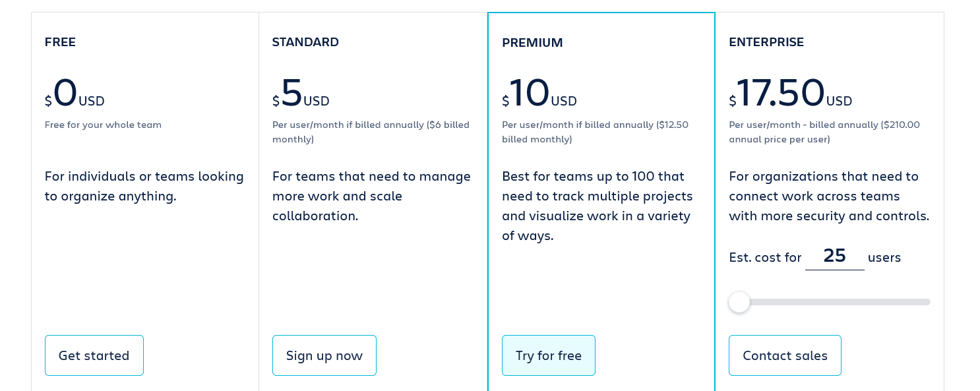Select the STANDARD plan title

305,42
